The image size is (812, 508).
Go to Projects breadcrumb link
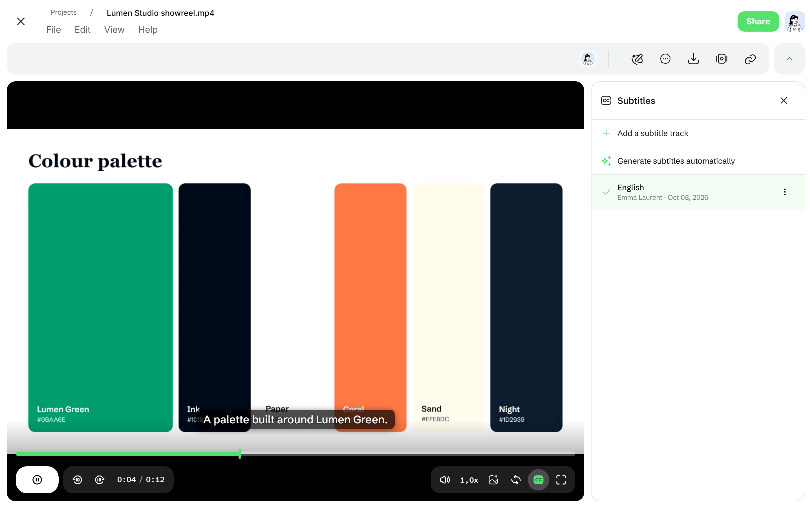(63, 12)
